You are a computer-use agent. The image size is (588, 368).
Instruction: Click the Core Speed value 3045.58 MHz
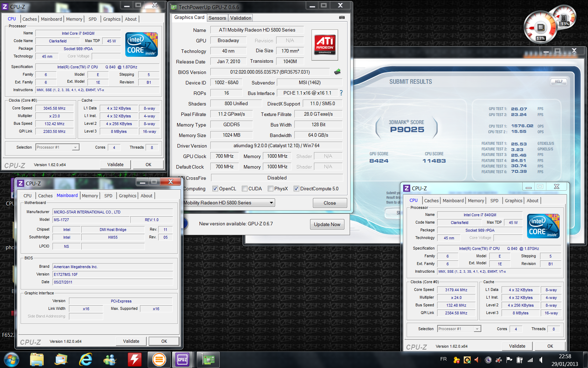coord(55,108)
